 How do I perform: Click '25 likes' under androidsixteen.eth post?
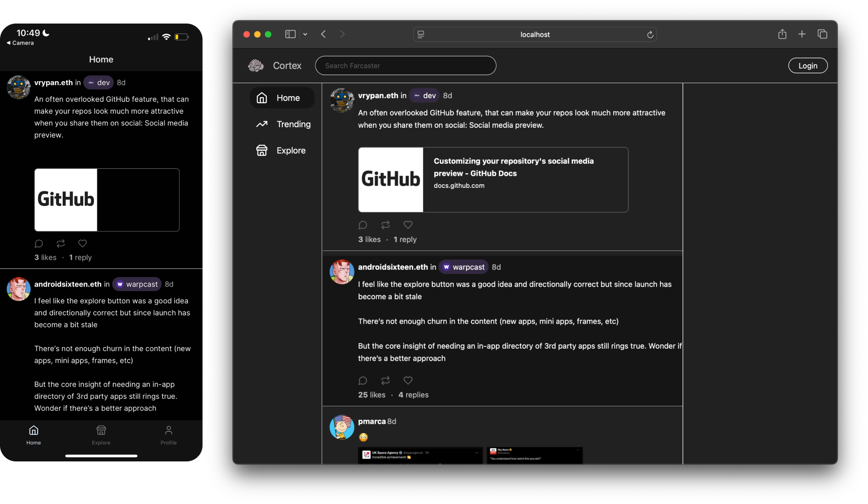[x=372, y=395]
